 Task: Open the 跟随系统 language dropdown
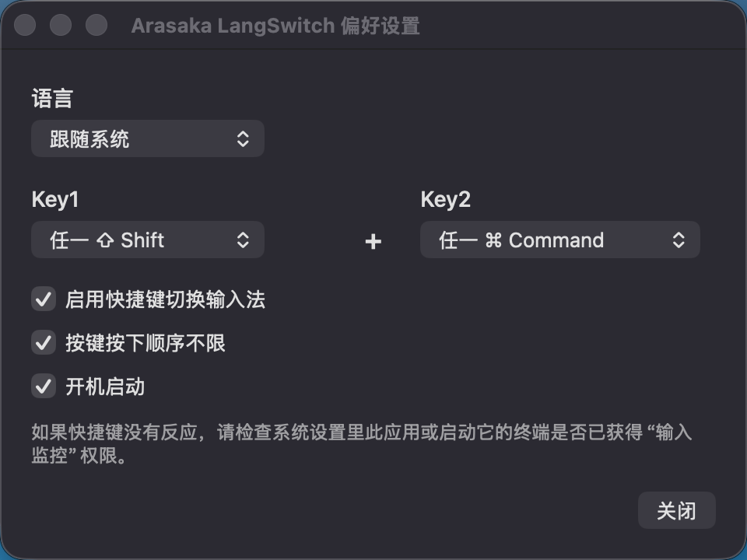[x=148, y=139]
